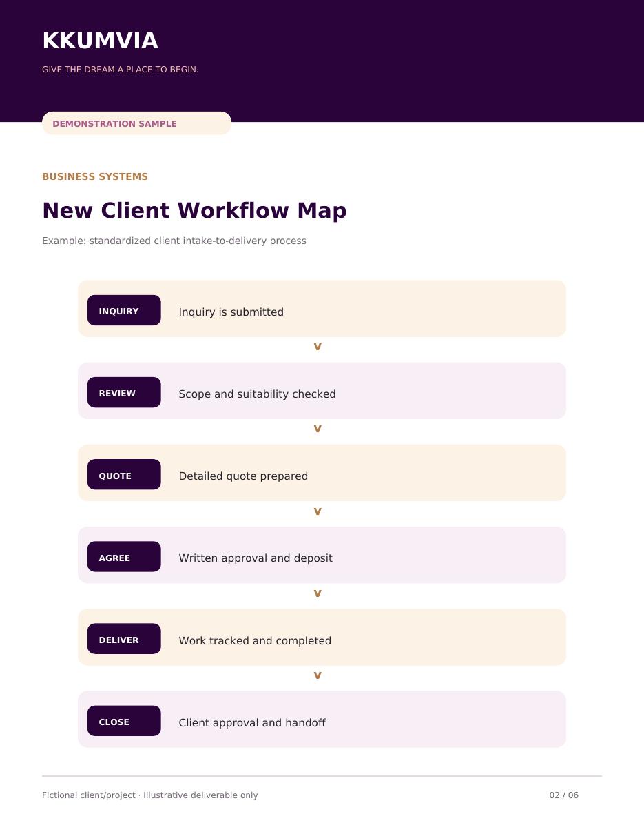Image resolution: width=644 pixels, height=834 pixels.
Task: Click the tagline 'Give the dream a place to begin.'
Action: [121, 70]
